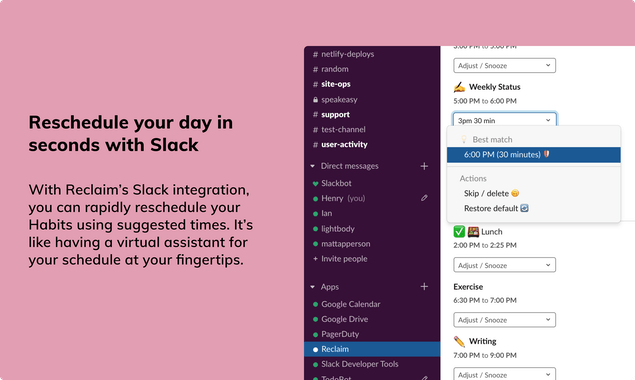Viewport: 635px width, 380px height.
Task: Choose 6:00 PM (30 minutes) option
Action: [533, 154]
